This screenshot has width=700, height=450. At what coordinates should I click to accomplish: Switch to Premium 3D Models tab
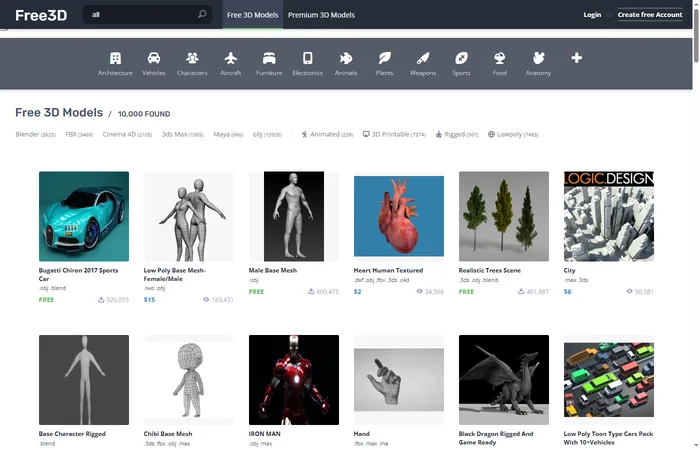click(321, 15)
